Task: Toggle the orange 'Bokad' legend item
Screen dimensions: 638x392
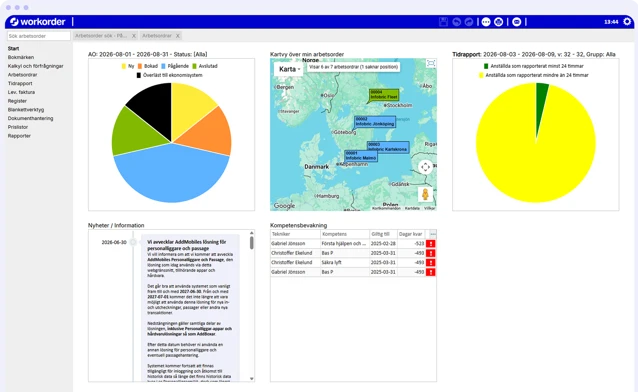Action: coord(148,66)
